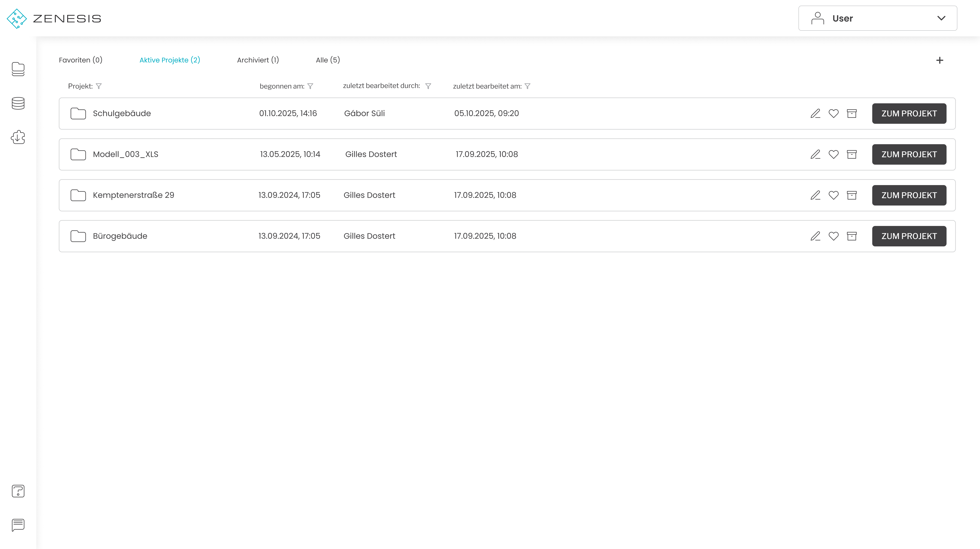Click the cloud download sidebar icon
Viewport: 980px width, 549px height.
[x=18, y=137]
